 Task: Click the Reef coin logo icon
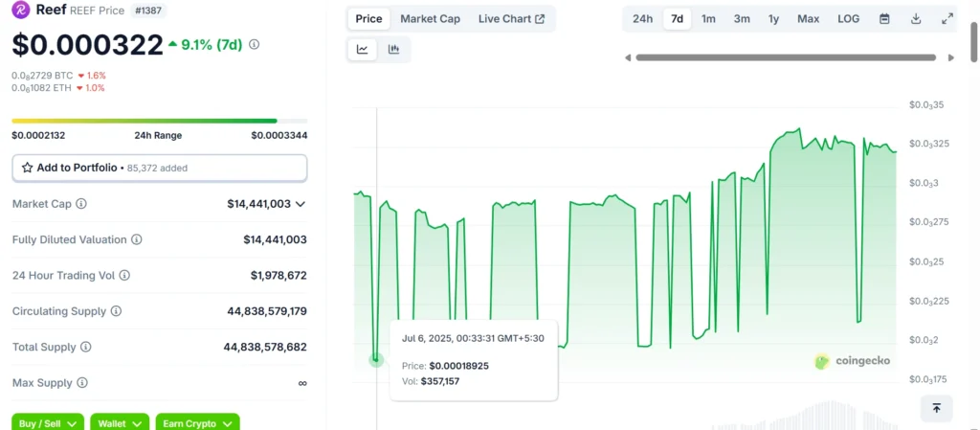tap(21, 10)
